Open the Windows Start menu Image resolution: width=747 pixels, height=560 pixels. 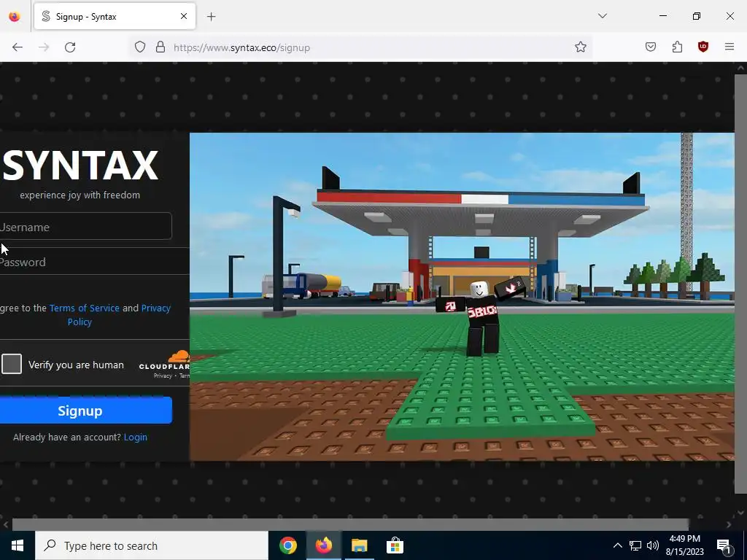pyautogui.click(x=18, y=545)
